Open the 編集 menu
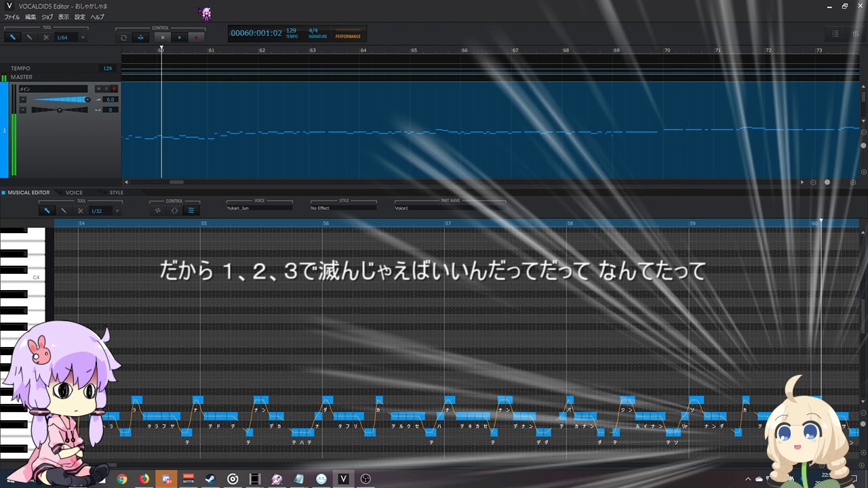868x488 pixels. [x=31, y=17]
